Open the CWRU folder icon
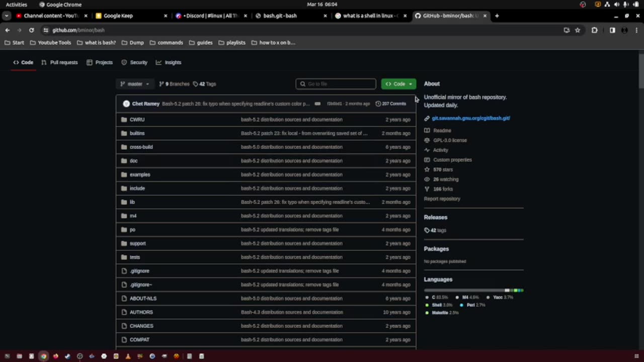The height and width of the screenshot is (362, 644). pos(124,120)
